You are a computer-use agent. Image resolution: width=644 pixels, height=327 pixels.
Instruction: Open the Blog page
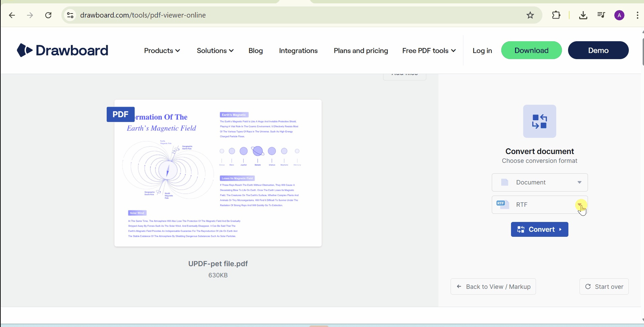(256, 51)
